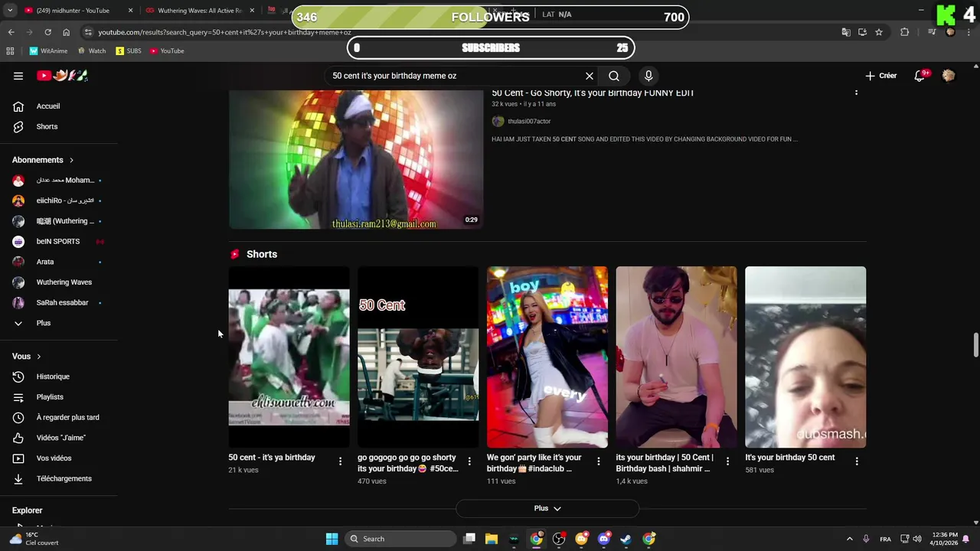Open options for 'Birthday bash' short
This screenshot has height=551, width=980.
pos(727,461)
